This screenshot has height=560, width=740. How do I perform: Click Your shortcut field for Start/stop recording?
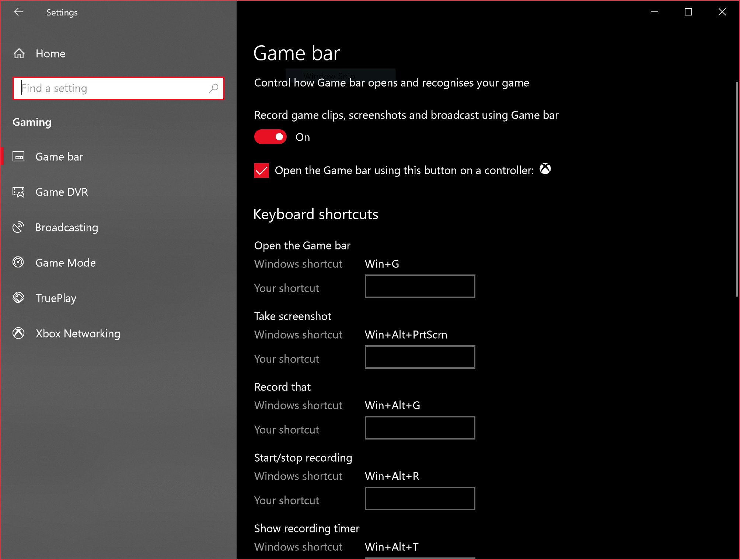tap(420, 498)
